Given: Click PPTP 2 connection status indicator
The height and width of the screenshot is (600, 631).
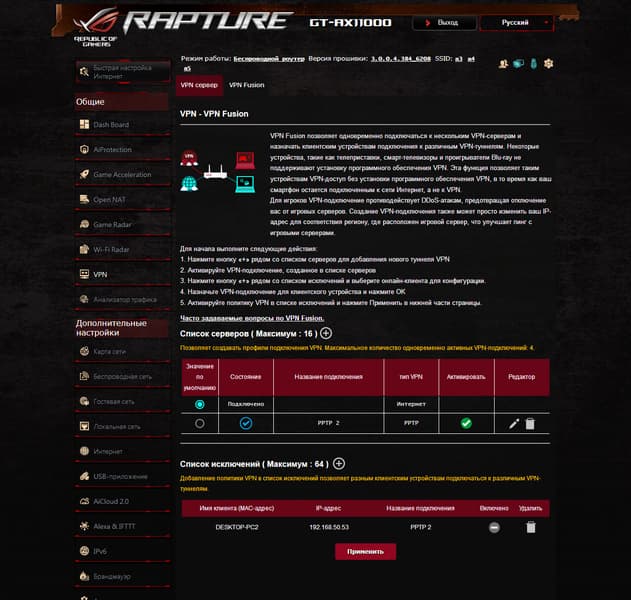Looking at the screenshot, I should pyautogui.click(x=246, y=423).
